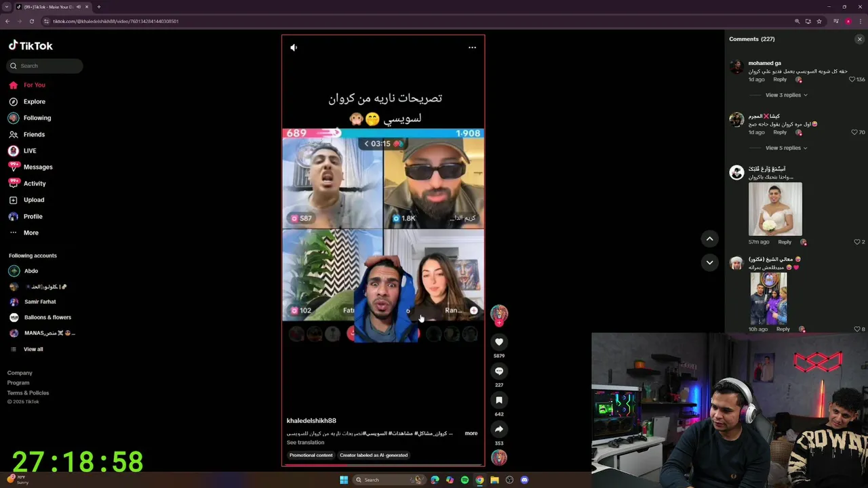Open the comments bubble icon showing 227

point(499,371)
